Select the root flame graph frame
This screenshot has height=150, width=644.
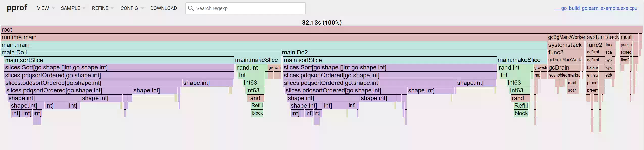coord(322,30)
